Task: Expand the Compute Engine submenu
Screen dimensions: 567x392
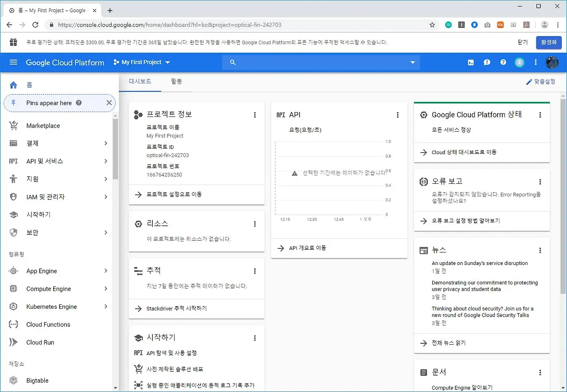Action: pyautogui.click(x=106, y=289)
